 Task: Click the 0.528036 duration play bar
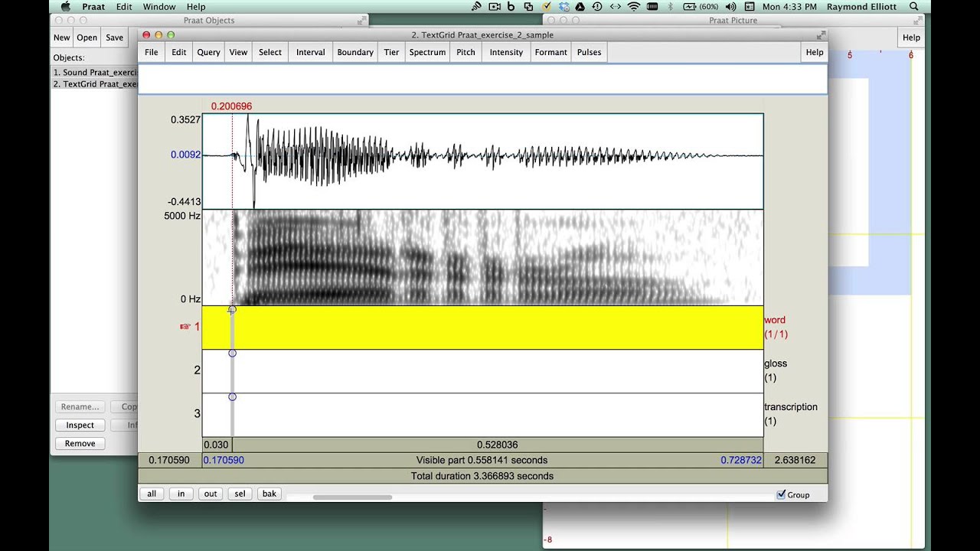pyautogui.click(x=498, y=445)
